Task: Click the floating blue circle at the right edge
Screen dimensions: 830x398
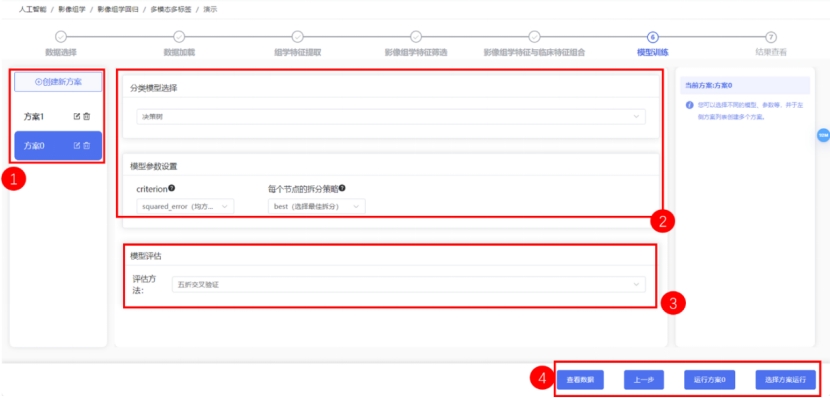Action: [823, 135]
